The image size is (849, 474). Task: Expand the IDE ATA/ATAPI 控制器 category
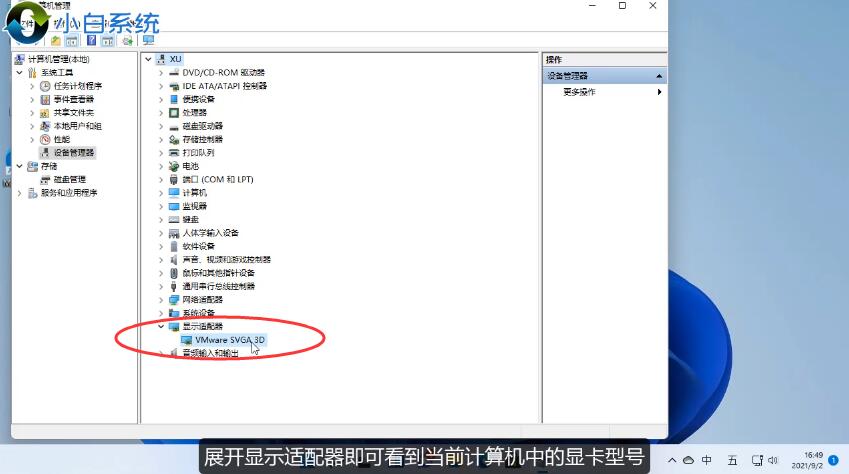pos(161,86)
